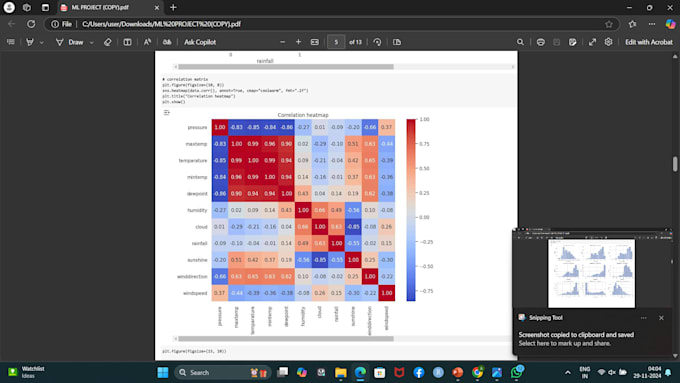Zoom in with plus button
This screenshot has height=383, width=680.
click(298, 42)
